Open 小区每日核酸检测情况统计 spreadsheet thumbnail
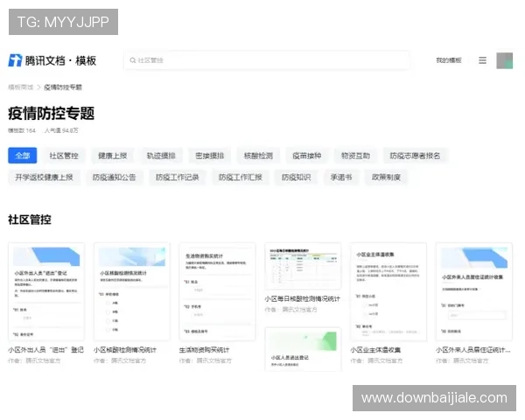 (x=303, y=266)
